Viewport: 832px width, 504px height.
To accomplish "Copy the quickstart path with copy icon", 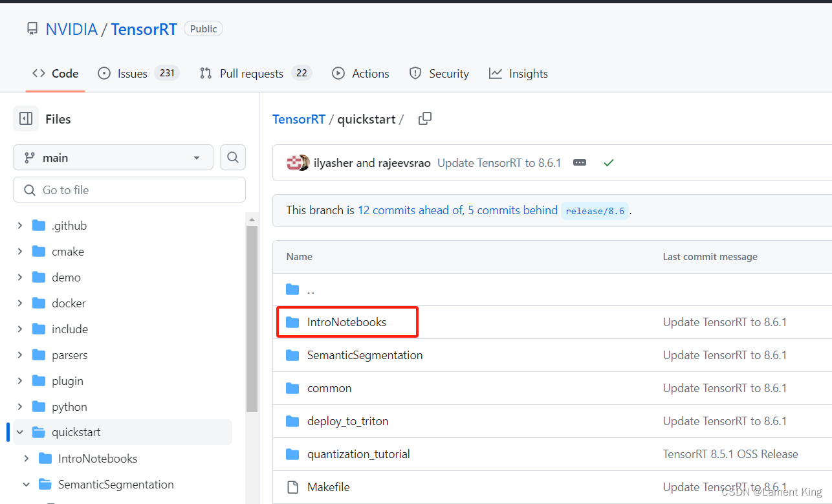I will tap(425, 118).
